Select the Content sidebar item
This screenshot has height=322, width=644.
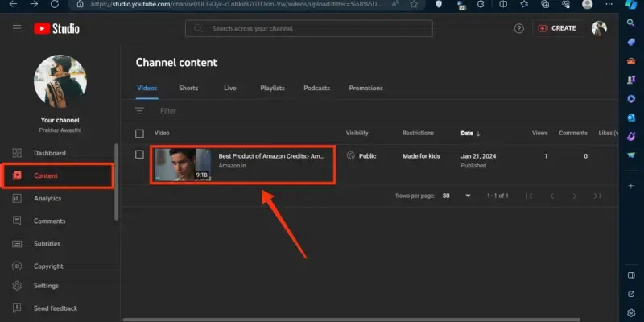[57, 175]
